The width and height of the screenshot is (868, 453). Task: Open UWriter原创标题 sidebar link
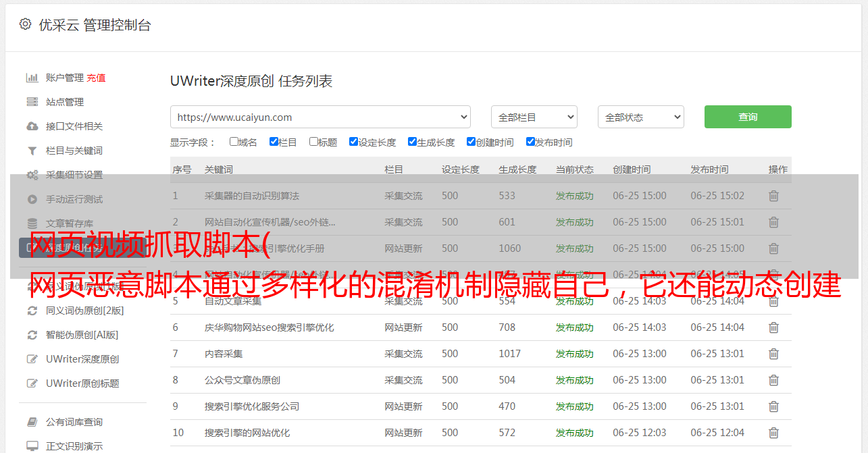point(82,383)
